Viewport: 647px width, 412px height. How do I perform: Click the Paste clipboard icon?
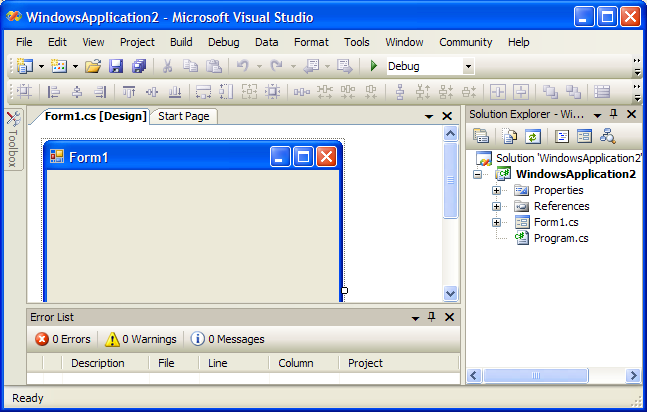coord(214,66)
